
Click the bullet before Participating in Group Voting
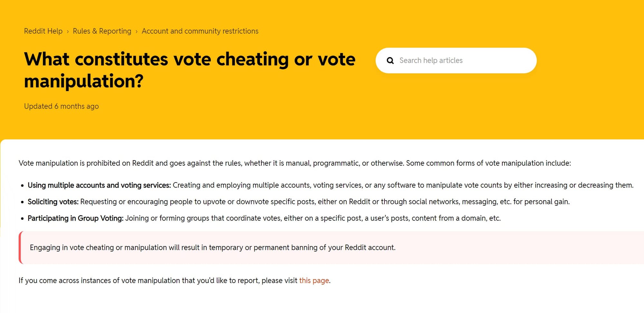(x=22, y=219)
